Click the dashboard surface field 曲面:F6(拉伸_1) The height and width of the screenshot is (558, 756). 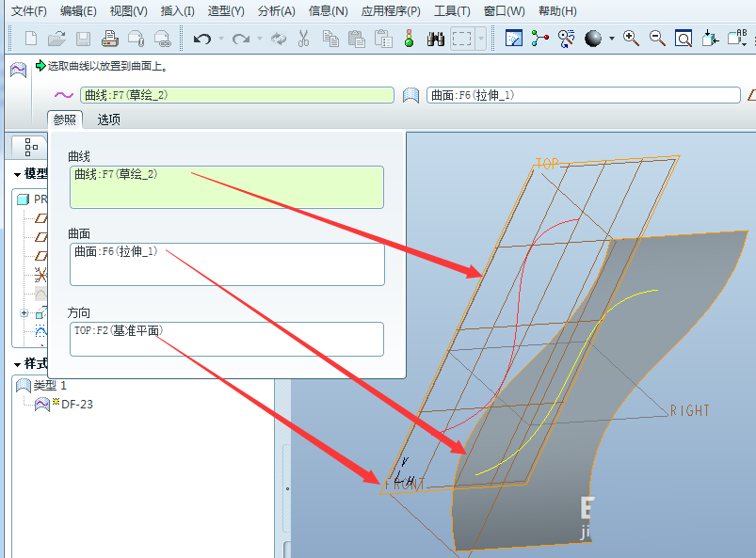(x=584, y=95)
